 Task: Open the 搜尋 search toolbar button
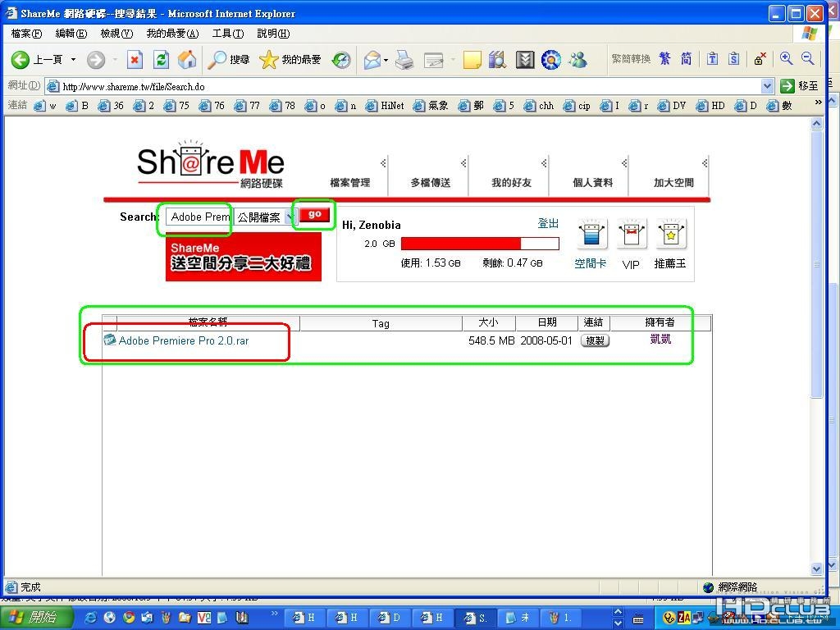(x=229, y=59)
